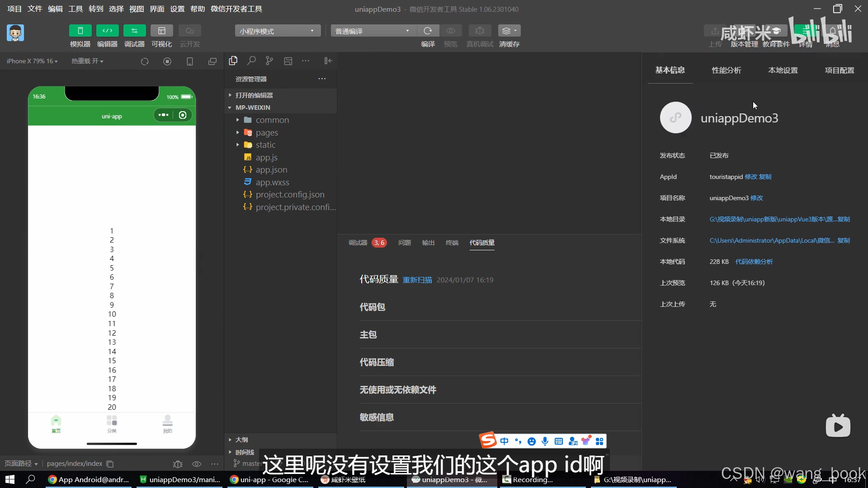Image resolution: width=868 pixels, height=488 pixels.
Task: Expand the pages folder
Action: point(280,132)
